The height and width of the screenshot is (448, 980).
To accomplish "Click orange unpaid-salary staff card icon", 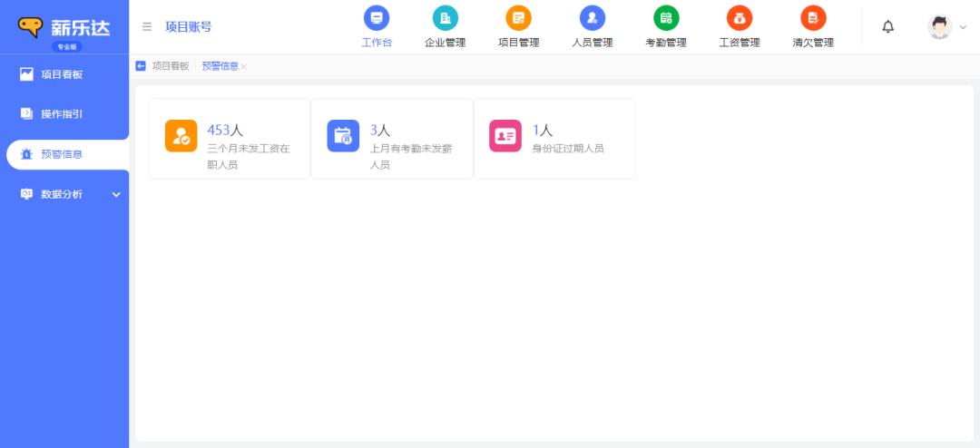I will (x=181, y=136).
